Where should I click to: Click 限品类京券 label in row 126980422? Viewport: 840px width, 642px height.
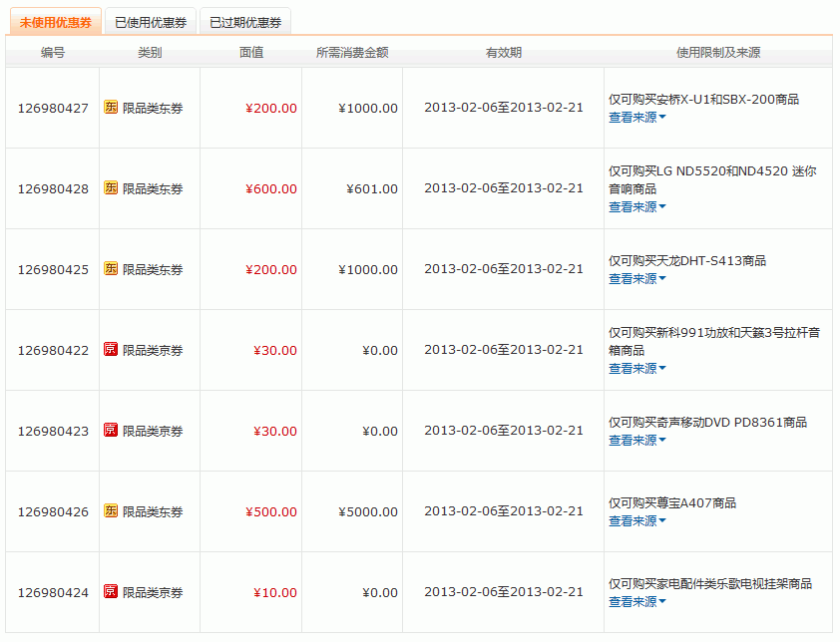153,351
